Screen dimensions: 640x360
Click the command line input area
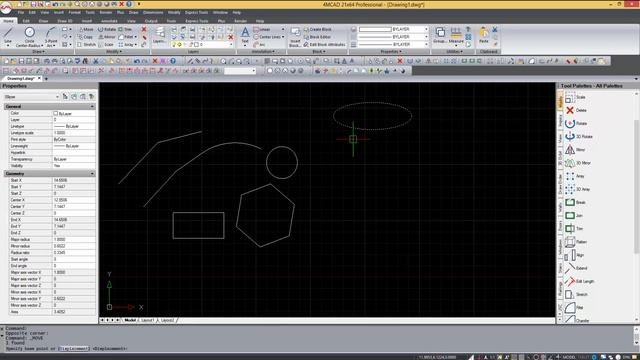tap(318, 349)
